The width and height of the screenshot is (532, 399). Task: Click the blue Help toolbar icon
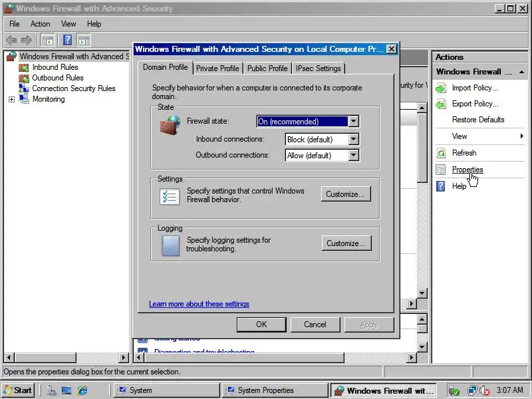click(67, 40)
